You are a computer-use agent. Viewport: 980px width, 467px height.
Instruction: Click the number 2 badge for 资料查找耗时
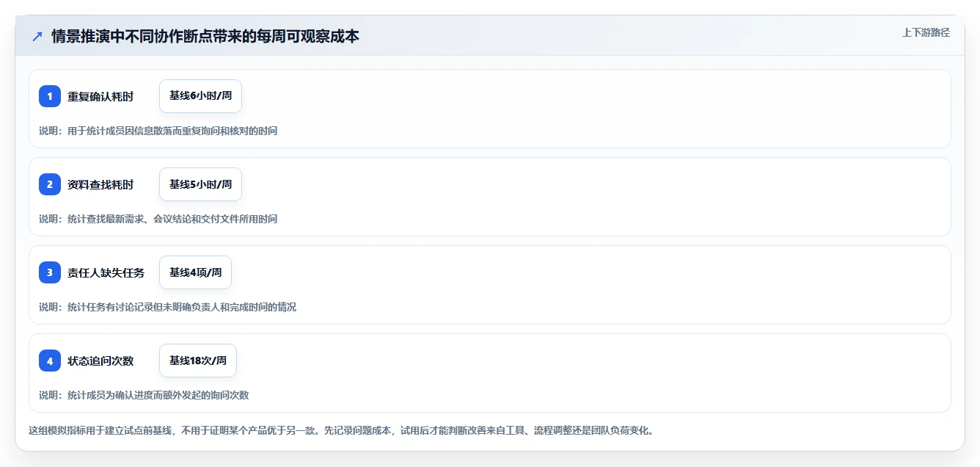tap(50, 184)
